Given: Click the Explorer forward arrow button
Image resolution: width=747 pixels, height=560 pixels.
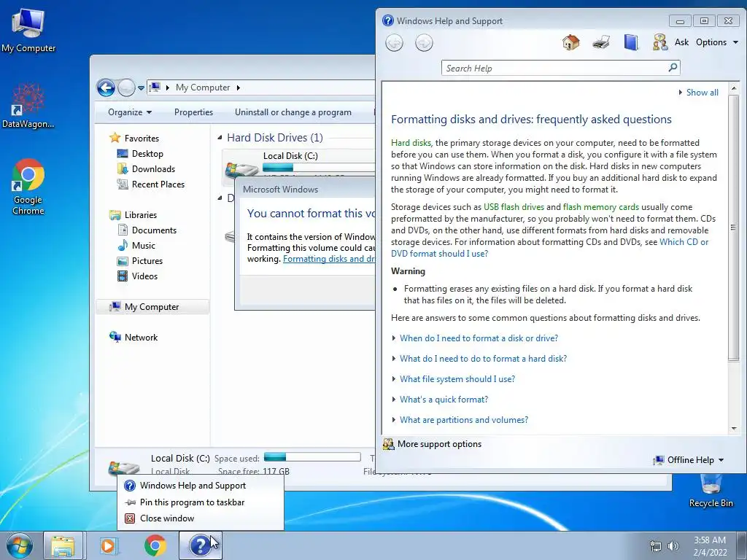Looking at the screenshot, I should (x=126, y=87).
